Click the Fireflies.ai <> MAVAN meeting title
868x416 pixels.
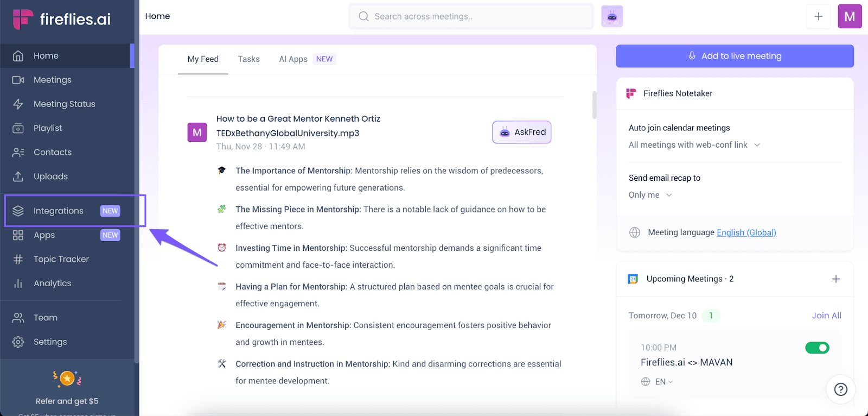point(687,362)
